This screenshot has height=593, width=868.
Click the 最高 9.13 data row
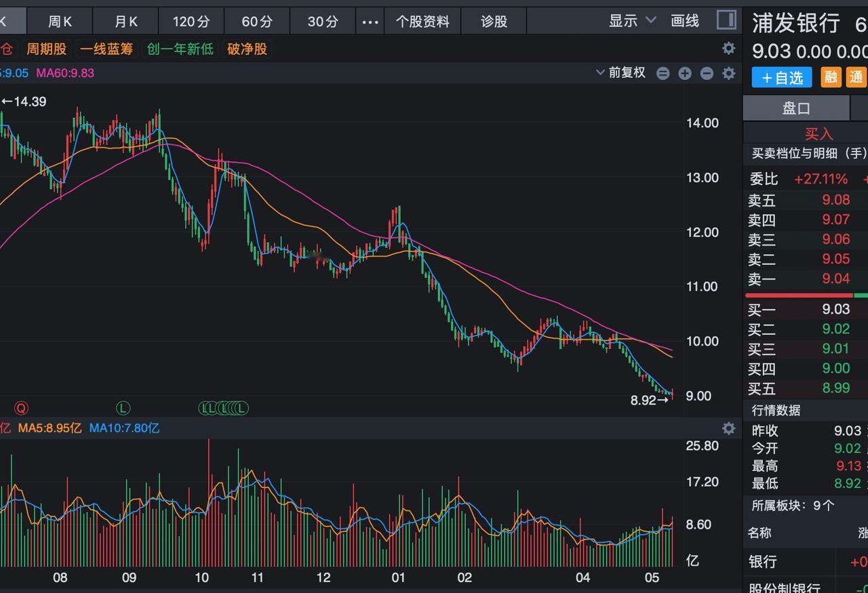coord(806,466)
